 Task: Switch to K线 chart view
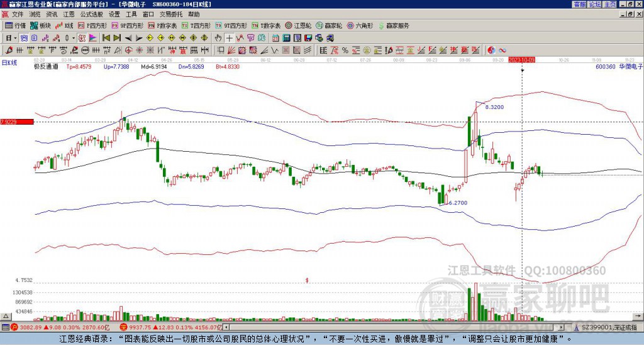click(x=64, y=25)
